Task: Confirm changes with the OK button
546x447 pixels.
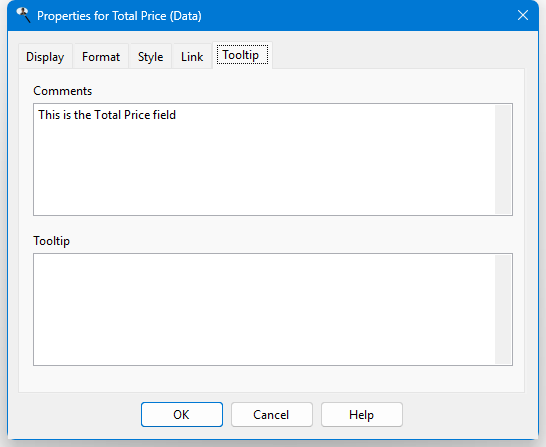Action: (x=182, y=414)
